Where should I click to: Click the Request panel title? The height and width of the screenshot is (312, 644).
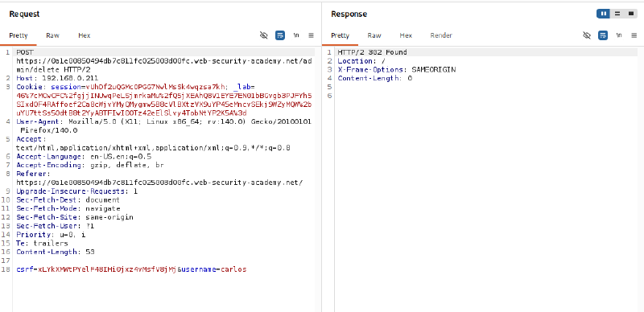point(24,14)
